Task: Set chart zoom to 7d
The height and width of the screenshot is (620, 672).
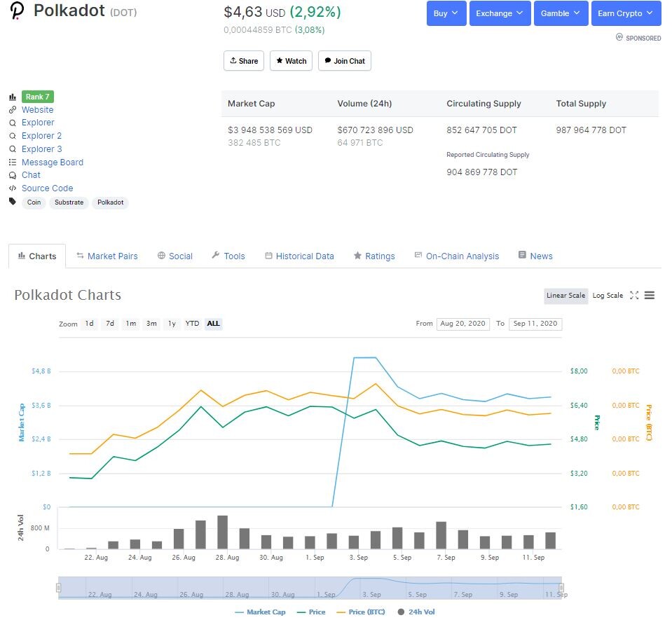Action: 110,324
